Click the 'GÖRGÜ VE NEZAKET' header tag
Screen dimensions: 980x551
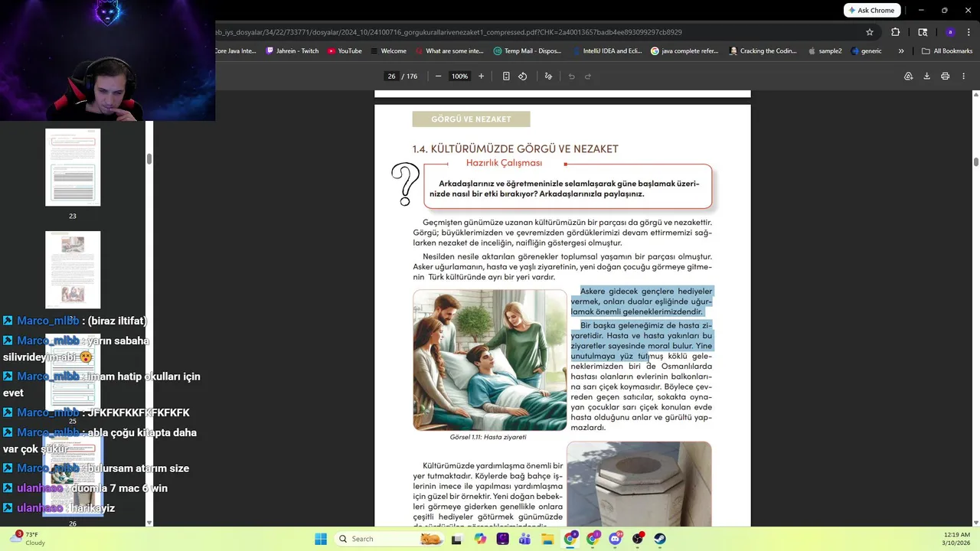(471, 119)
